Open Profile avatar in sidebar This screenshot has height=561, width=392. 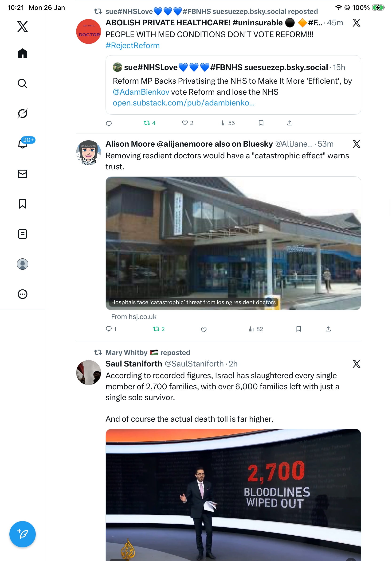click(x=23, y=264)
